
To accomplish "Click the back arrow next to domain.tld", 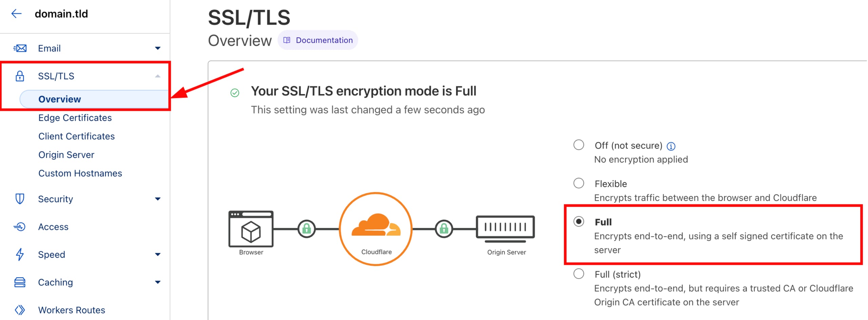I will tap(16, 14).
